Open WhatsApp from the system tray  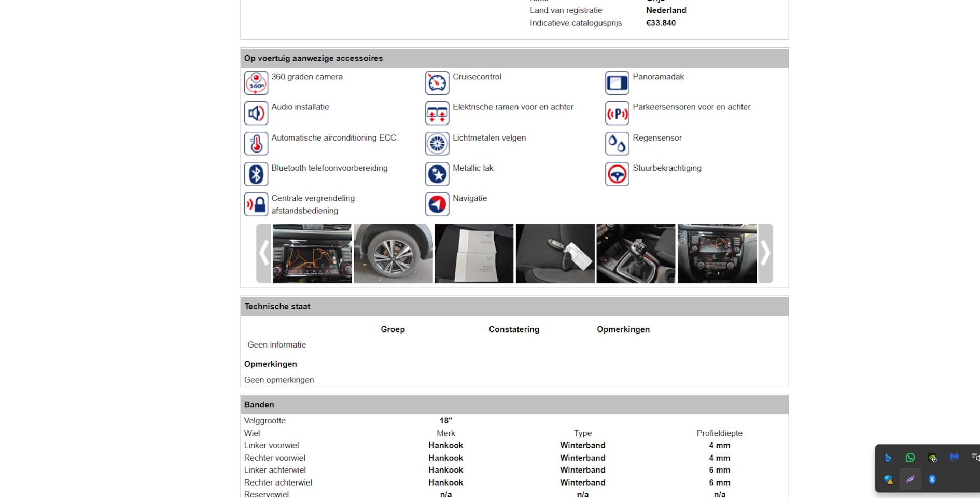(x=910, y=458)
